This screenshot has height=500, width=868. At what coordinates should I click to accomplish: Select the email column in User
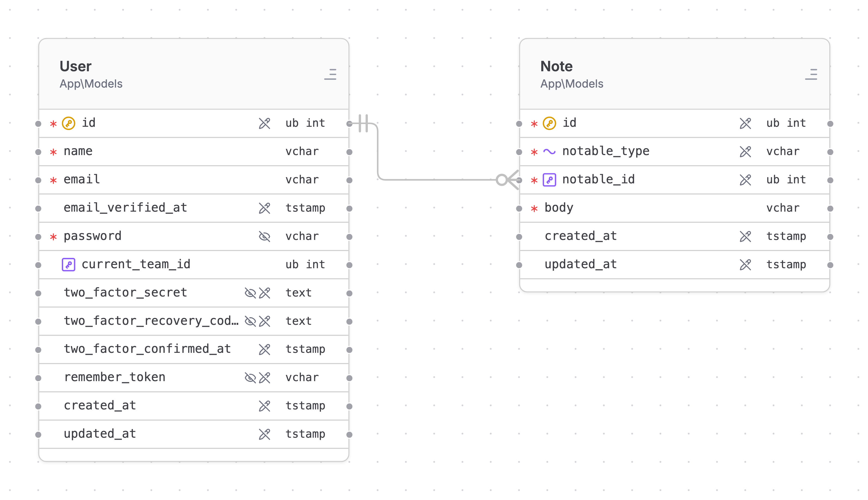tap(194, 180)
